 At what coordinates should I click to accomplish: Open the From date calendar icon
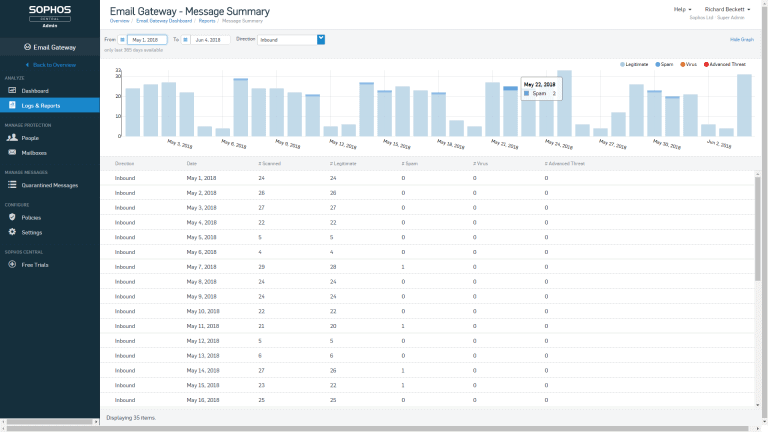click(x=122, y=40)
